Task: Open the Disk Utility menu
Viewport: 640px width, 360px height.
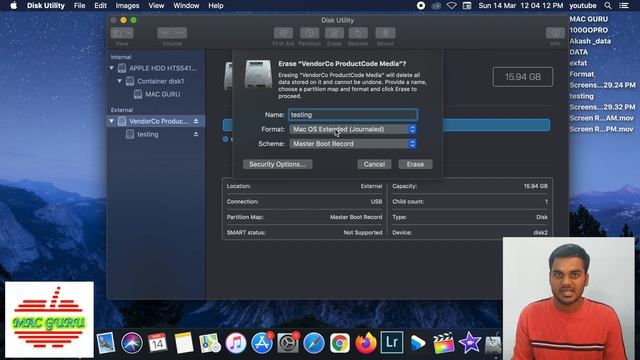Action: click(46, 6)
